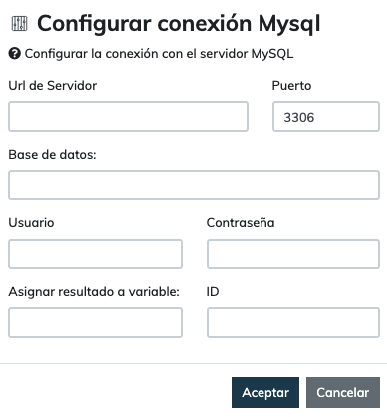Click the ID label text
The image size is (387, 417).
pyautogui.click(x=213, y=292)
